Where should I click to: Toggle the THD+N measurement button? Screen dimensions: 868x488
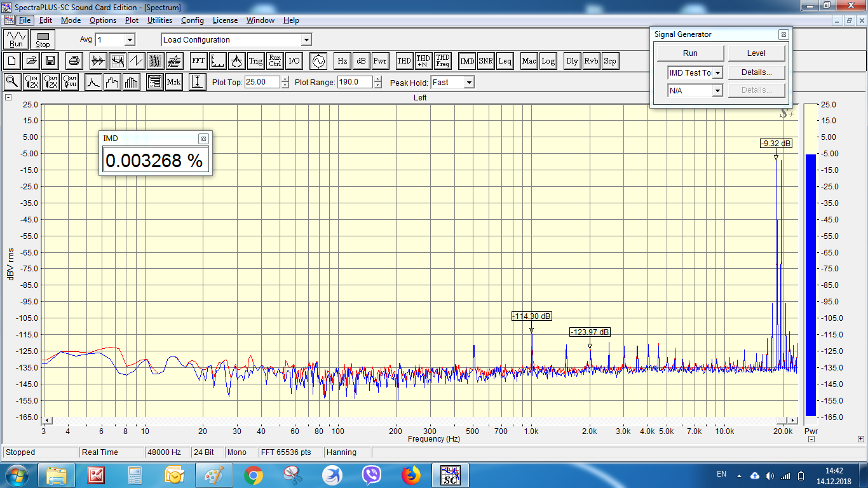coord(423,62)
